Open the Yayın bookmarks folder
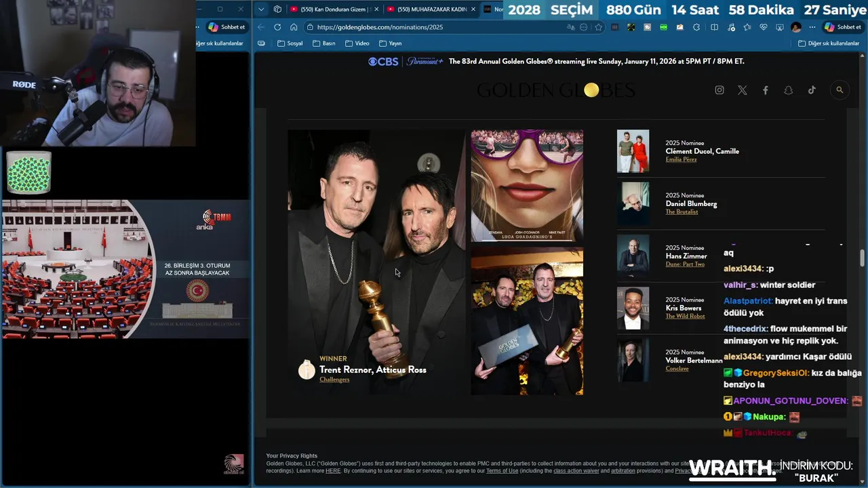This screenshot has width=868, height=488. coord(391,43)
